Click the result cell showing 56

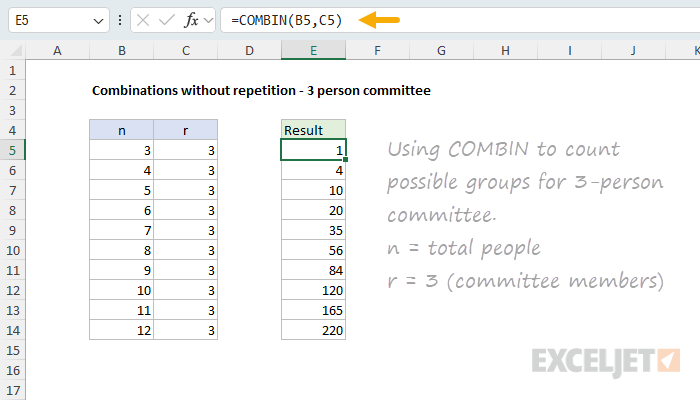(x=313, y=250)
